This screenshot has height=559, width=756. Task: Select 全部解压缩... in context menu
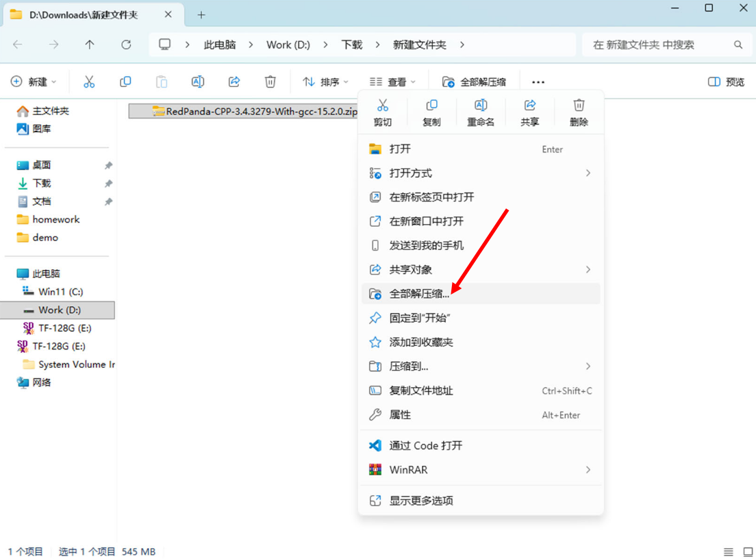point(419,294)
